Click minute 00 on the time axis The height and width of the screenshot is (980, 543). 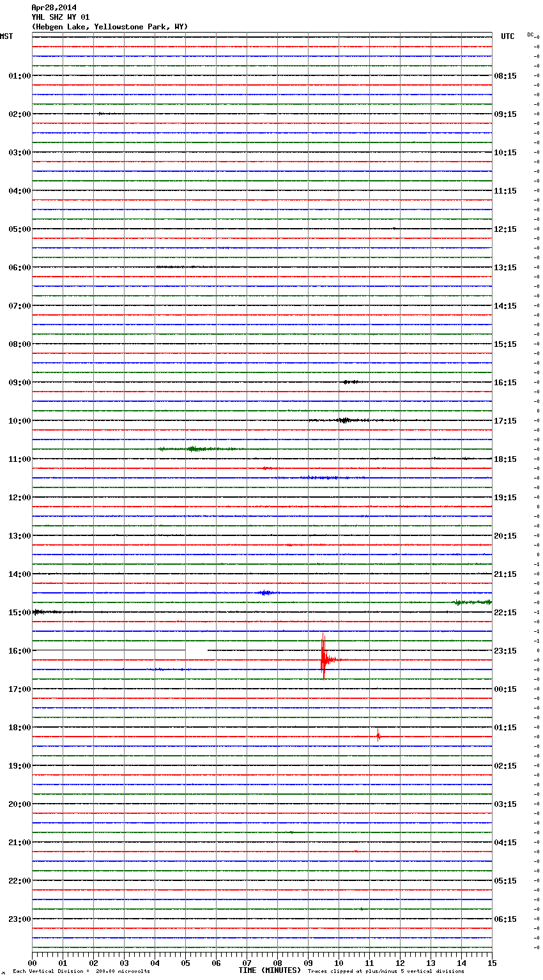point(32,963)
